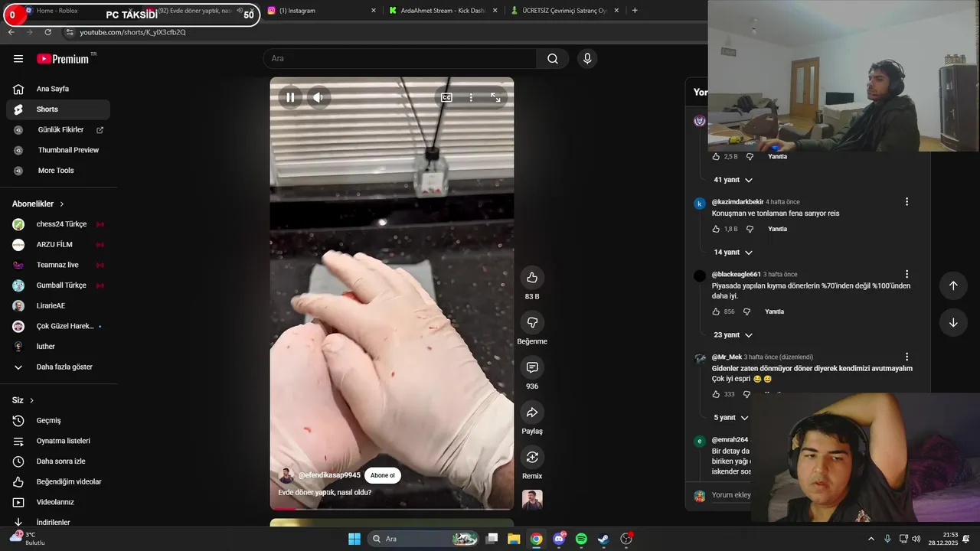Open More Tools in sidebar

click(58, 171)
